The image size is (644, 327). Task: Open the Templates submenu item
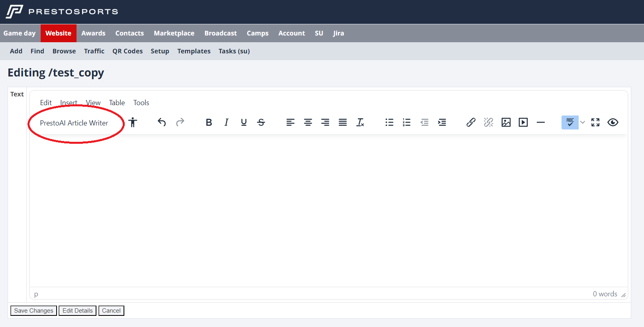[x=194, y=51]
